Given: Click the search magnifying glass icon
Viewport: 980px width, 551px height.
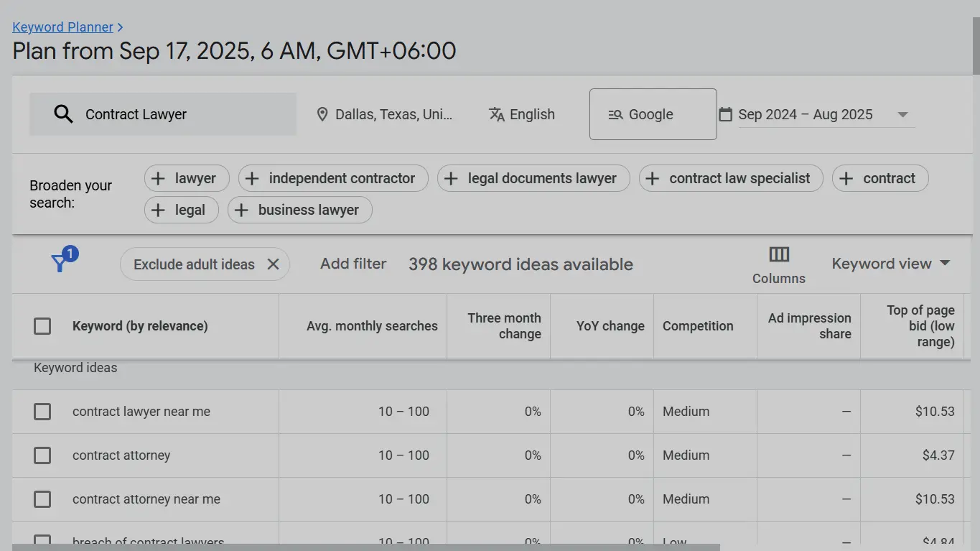Looking at the screenshot, I should coord(62,114).
